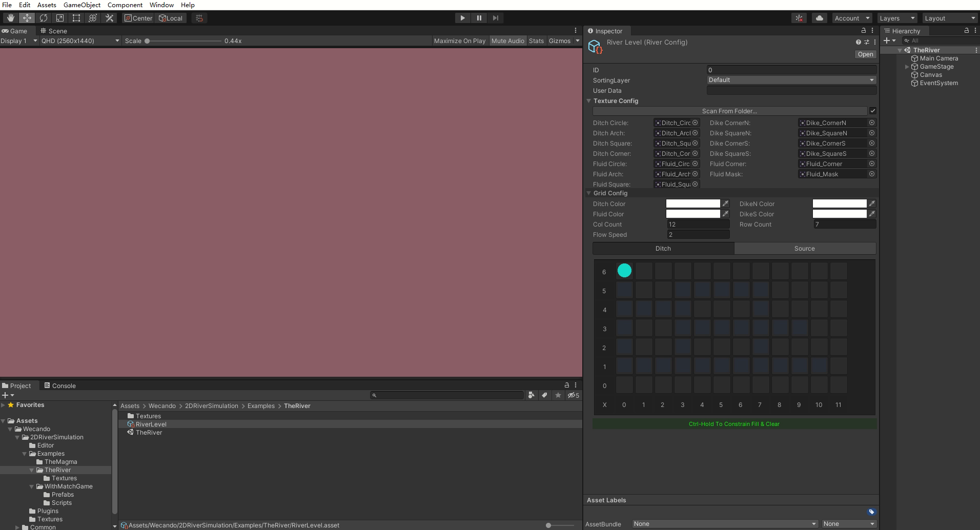Toggle grid snapping icon in toolbar
Screen dimensions: 980x530
point(199,18)
